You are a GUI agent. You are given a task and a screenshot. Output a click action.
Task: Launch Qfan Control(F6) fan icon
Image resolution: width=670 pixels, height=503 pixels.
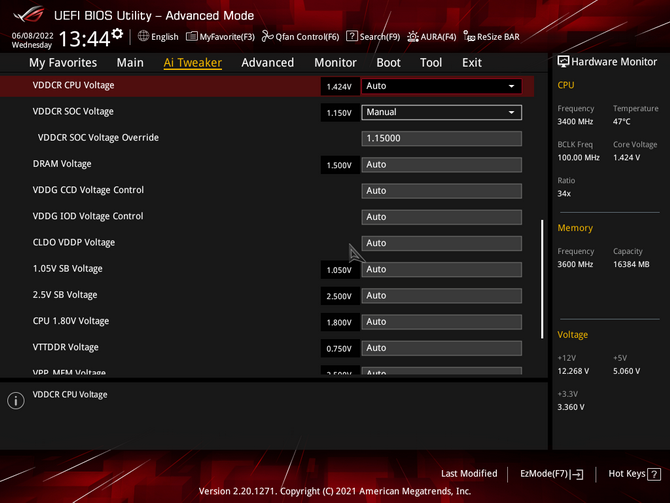[267, 37]
